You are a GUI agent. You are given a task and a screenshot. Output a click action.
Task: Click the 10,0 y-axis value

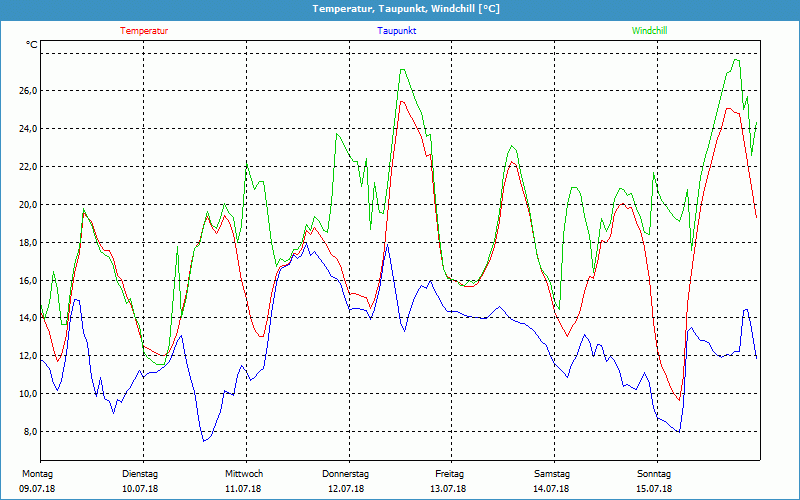point(29,394)
